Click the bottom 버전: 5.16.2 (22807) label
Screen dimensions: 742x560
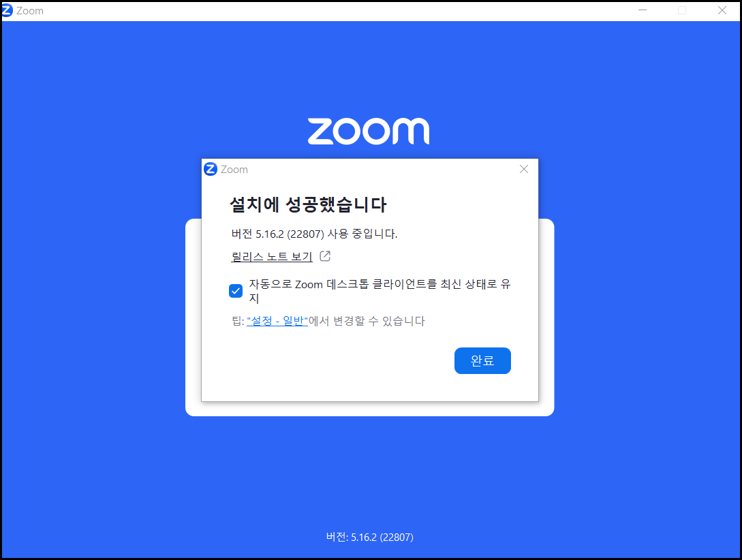(369, 537)
